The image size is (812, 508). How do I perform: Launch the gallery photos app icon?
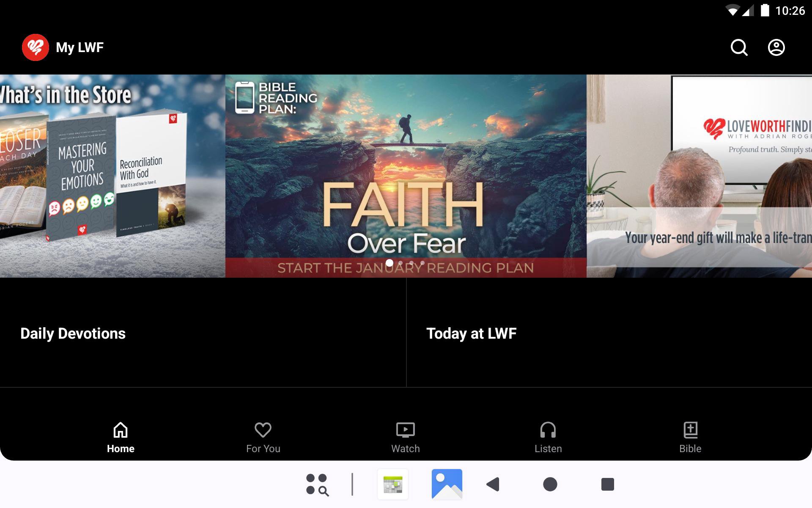pyautogui.click(x=447, y=484)
